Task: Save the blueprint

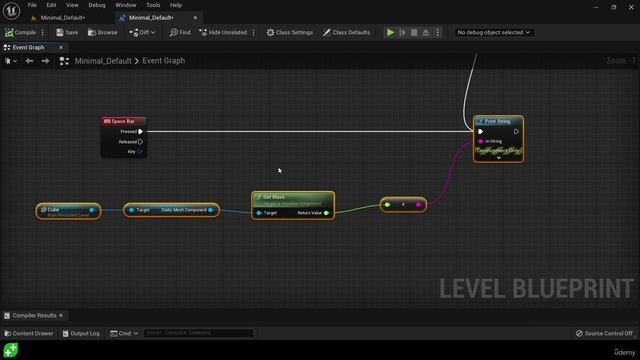Action: coord(67,32)
